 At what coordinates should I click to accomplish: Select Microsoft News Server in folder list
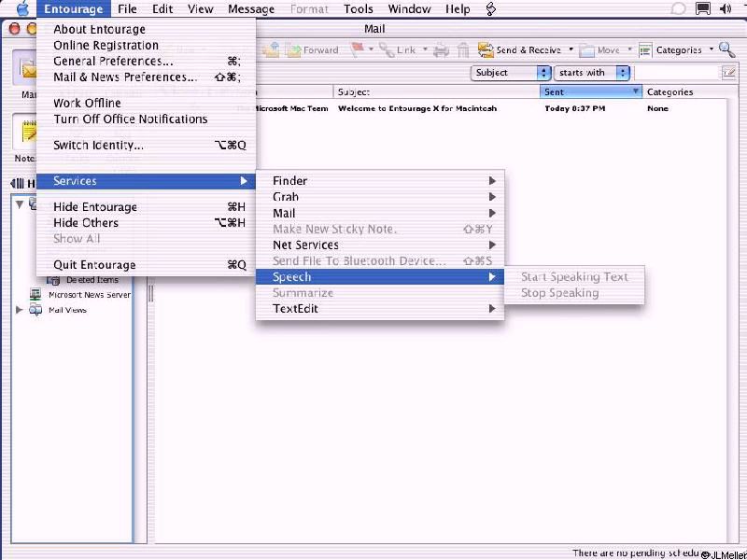click(x=79, y=295)
